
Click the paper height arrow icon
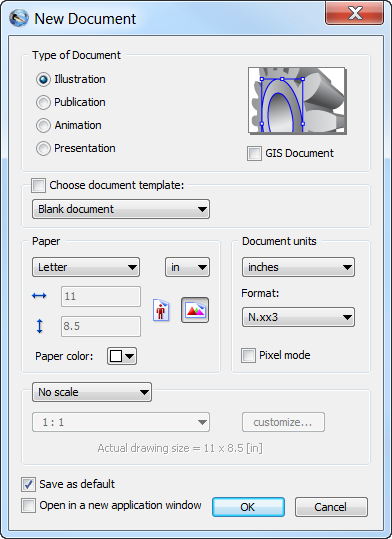click(x=40, y=326)
